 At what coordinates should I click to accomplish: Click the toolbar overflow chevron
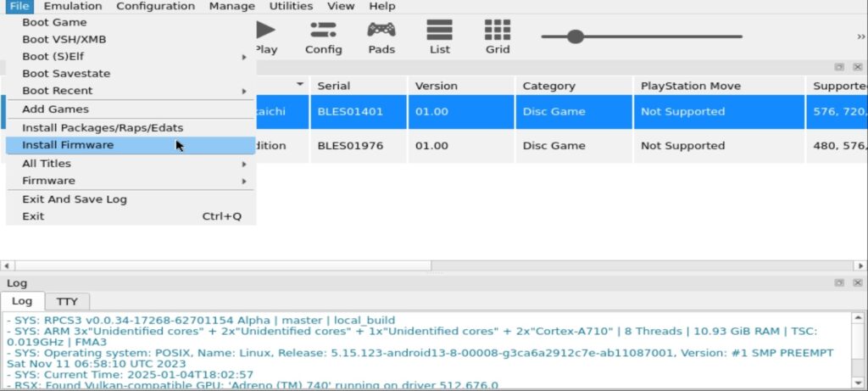click(x=861, y=36)
